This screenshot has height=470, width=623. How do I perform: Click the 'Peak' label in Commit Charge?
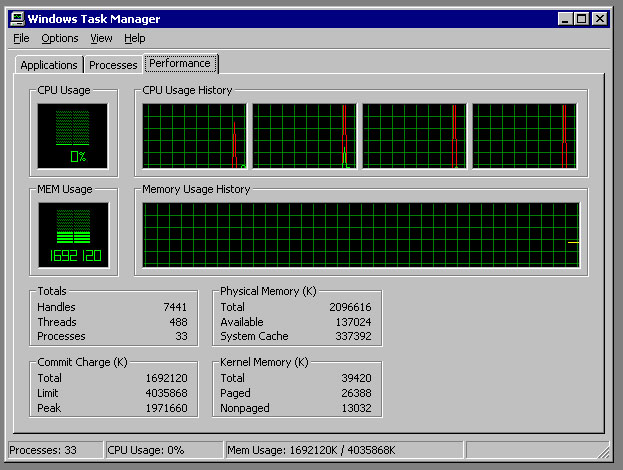click(x=49, y=408)
